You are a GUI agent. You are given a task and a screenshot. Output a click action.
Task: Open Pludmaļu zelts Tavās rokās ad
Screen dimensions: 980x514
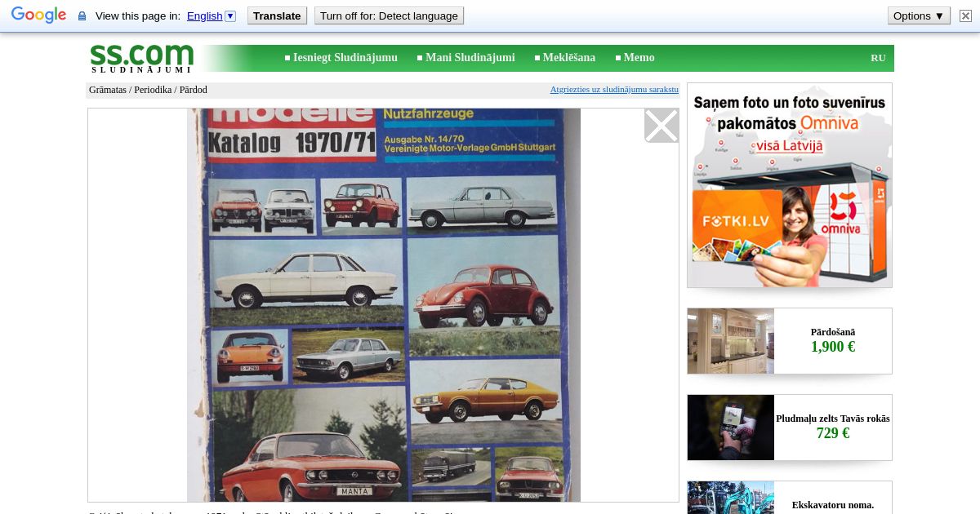coord(790,428)
